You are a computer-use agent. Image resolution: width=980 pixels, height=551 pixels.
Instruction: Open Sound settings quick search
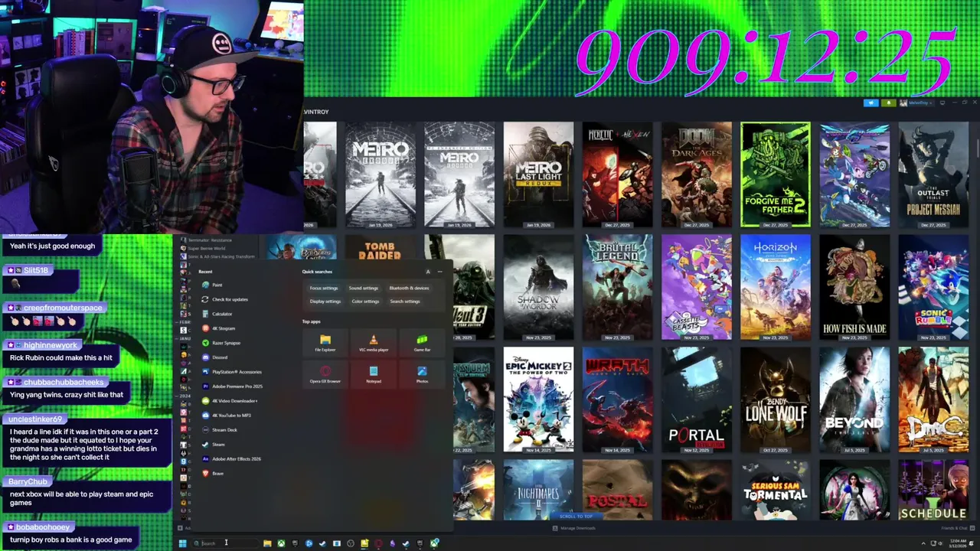coord(364,288)
